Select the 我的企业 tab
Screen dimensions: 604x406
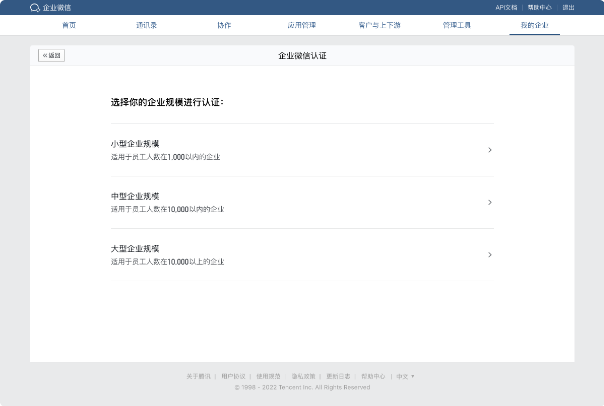(534, 24)
